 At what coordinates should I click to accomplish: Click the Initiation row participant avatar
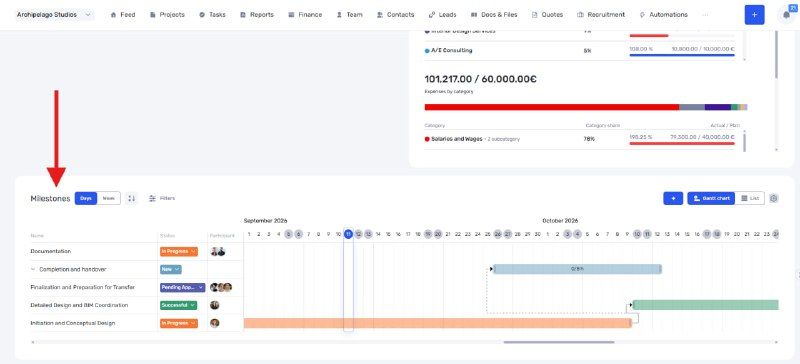pyautogui.click(x=215, y=323)
